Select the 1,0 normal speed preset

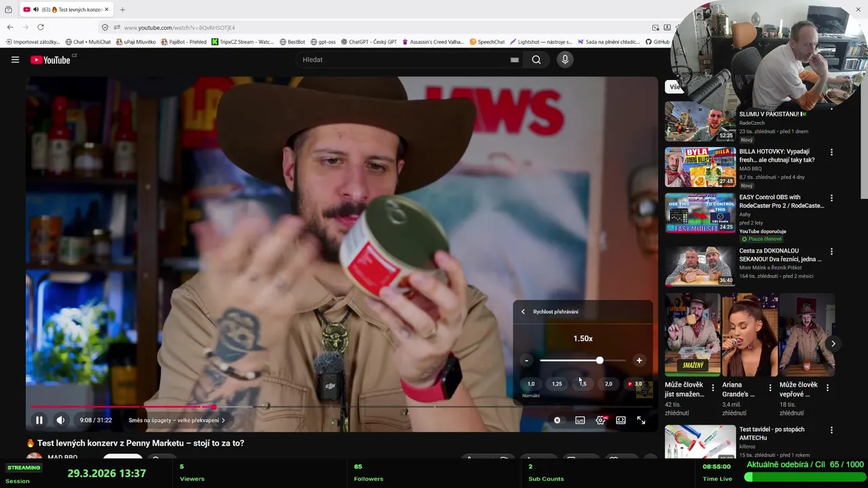tap(531, 384)
